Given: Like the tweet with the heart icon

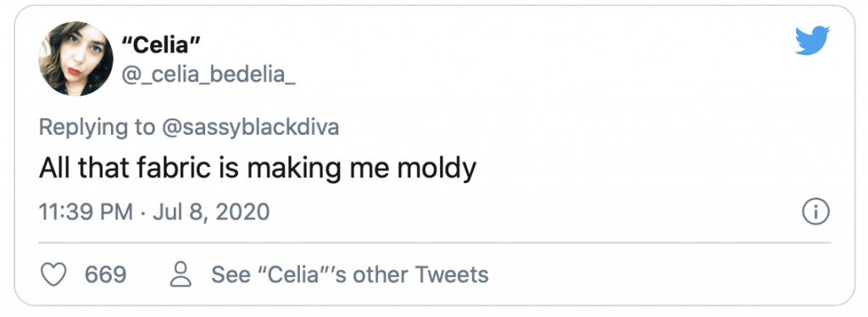Looking at the screenshot, I should (53, 275).
